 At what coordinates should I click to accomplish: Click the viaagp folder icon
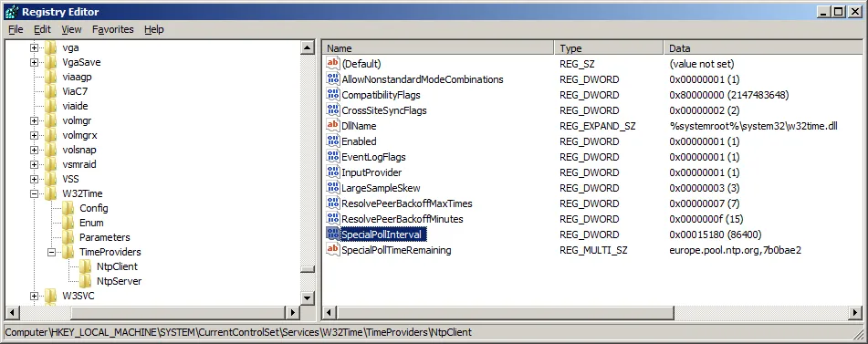(x=50, y=77)
